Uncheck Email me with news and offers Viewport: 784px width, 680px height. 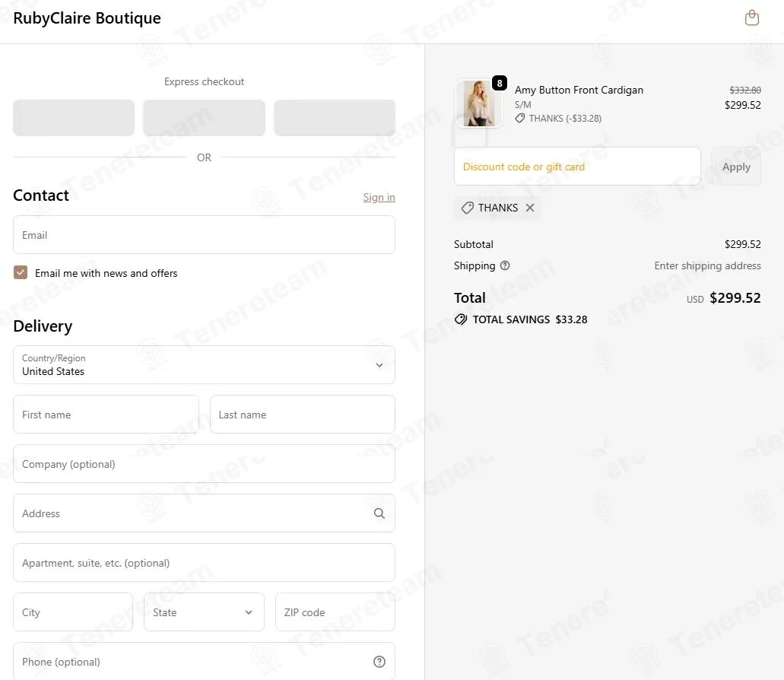[21, 273]
